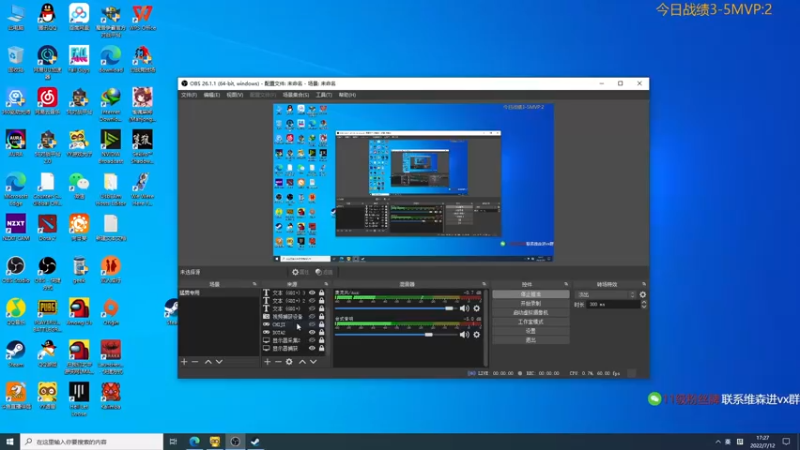Viewport: 800px width, 450px height.
Task: Toggle visibility of 显示器捕获 source
Action: 312,348
